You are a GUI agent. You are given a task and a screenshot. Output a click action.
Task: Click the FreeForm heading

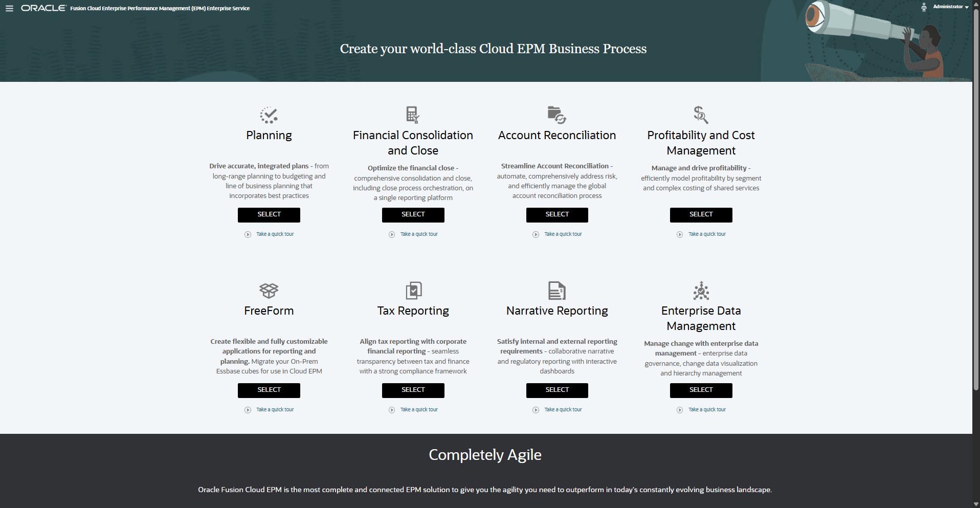(269, 311)
